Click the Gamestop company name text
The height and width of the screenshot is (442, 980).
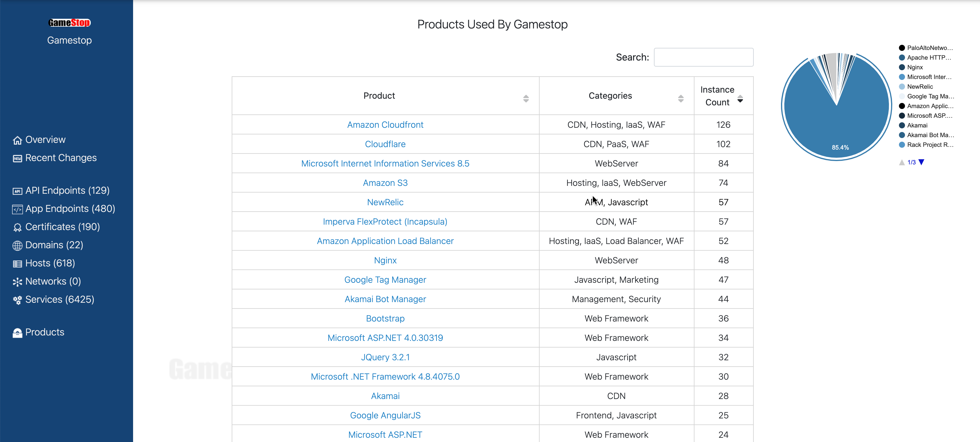click(69, 40)
